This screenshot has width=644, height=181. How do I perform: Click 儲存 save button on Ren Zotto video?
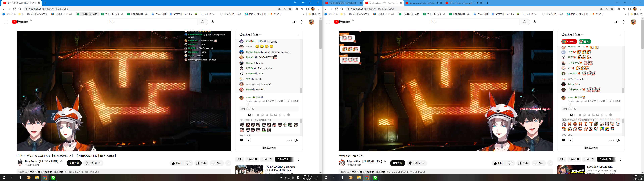pyautogui.click(x=217, y=163)
